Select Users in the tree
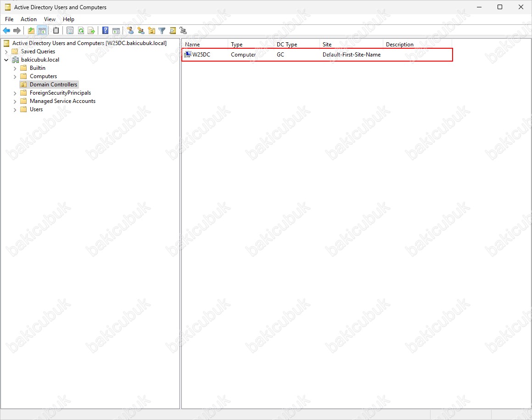The image size is (532, 420). [x=36, y=109]
